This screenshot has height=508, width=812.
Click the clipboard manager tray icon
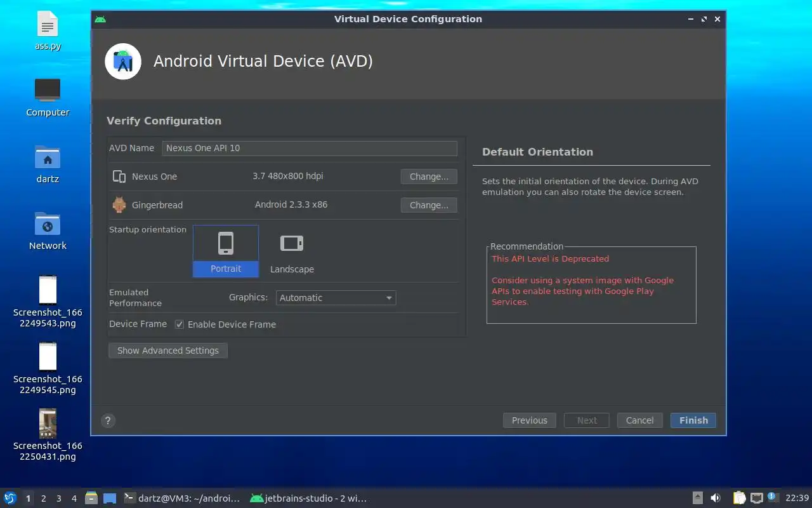740,498
